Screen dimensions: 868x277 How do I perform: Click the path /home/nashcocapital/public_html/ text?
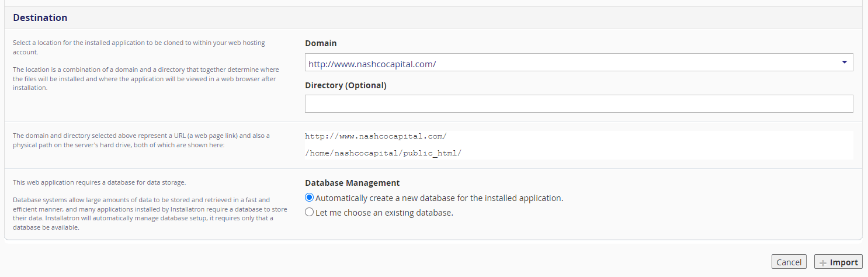click(x=383, y=153)
